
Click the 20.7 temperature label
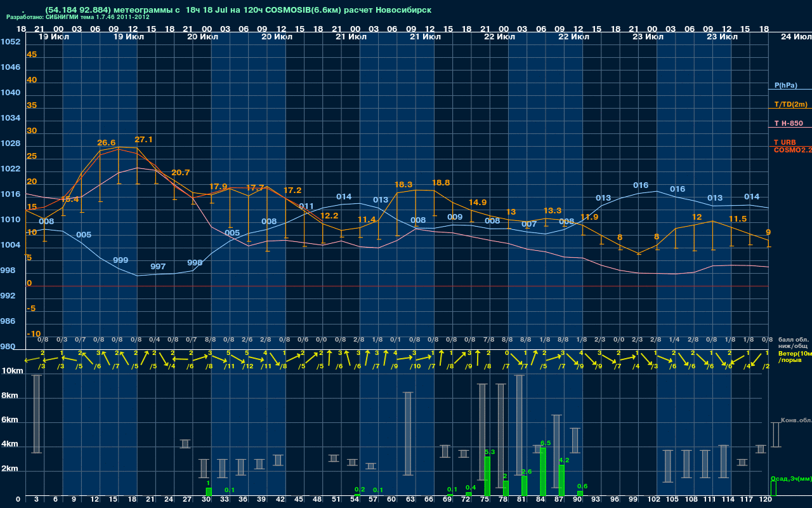[x=181, y=173]
